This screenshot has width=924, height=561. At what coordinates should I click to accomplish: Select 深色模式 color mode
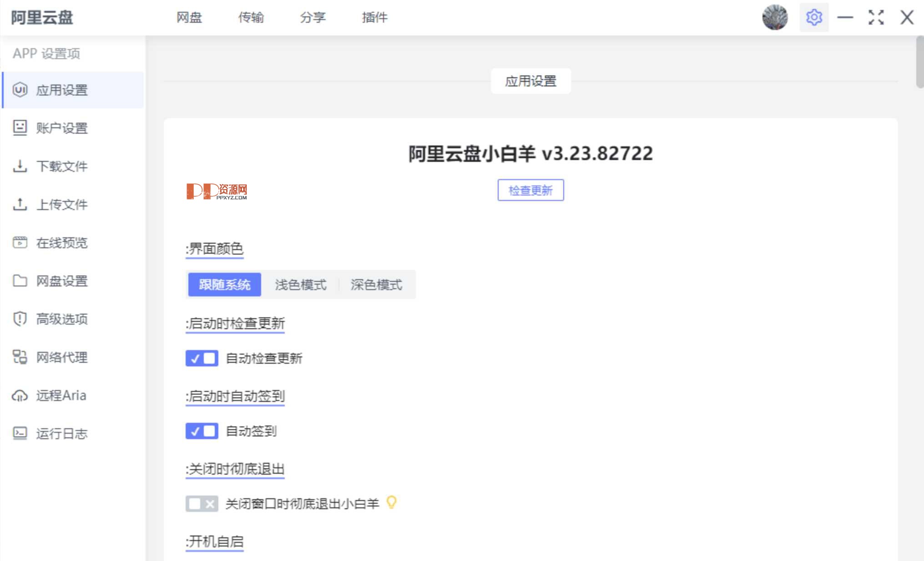[x=376, y=285]
